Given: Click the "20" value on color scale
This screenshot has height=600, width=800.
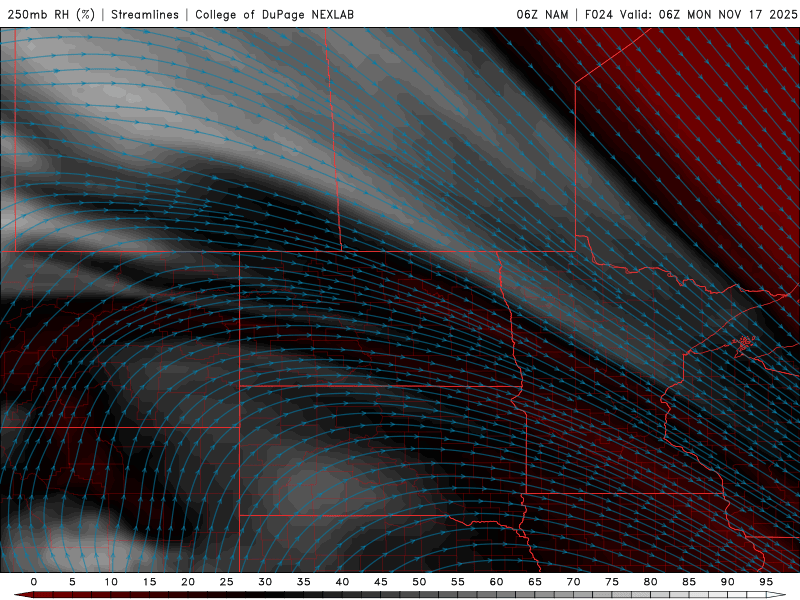Looking at the screenshot, I should 188,582.
